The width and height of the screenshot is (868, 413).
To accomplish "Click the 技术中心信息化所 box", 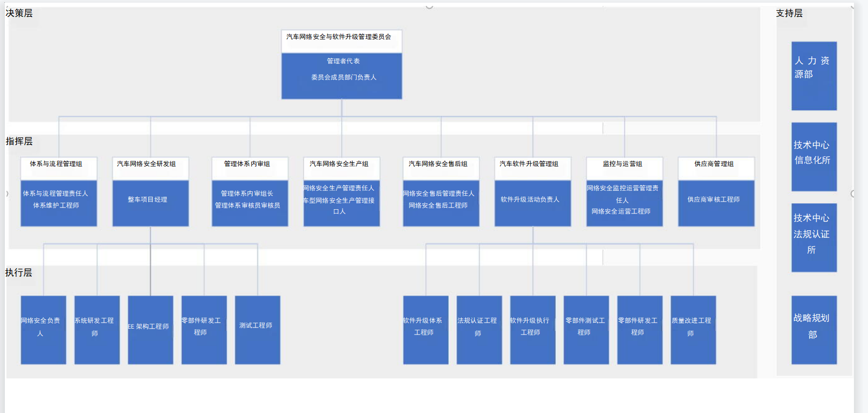I will click(x=813, y=156).
